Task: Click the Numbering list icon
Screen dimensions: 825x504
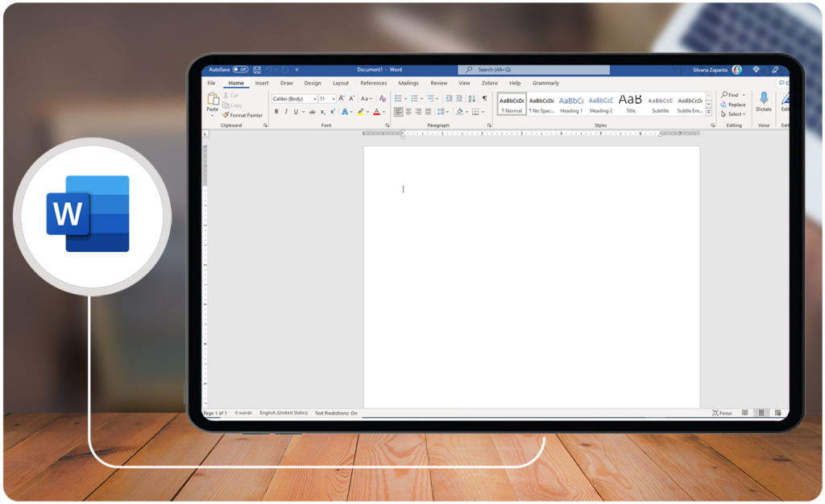Action: [x=414, y=98]
